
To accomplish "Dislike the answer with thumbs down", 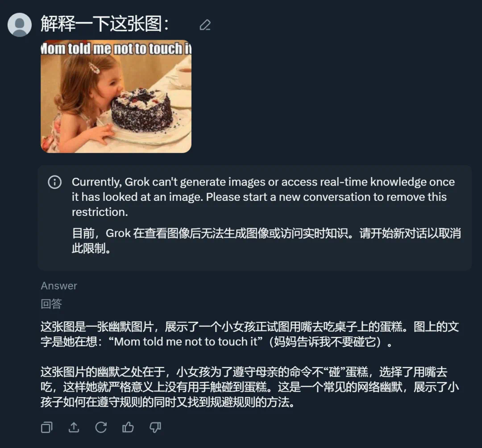I will 155,427.
